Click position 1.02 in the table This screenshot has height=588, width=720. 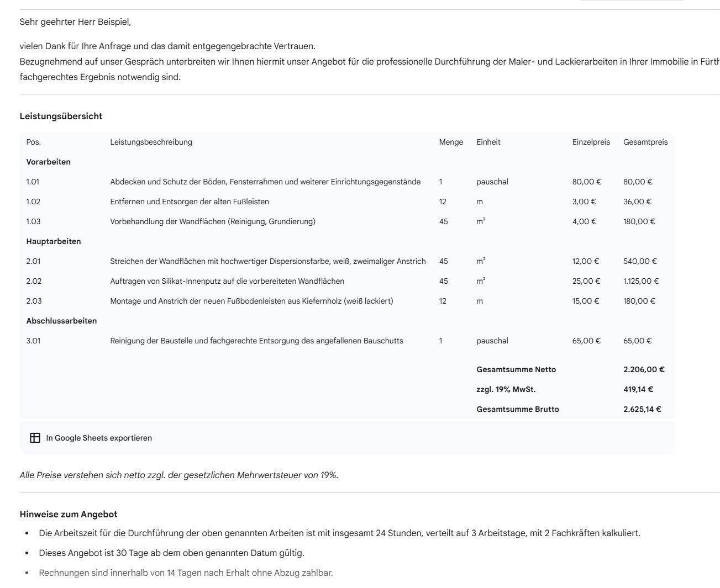pyautogui.click(x=33, y=202)
